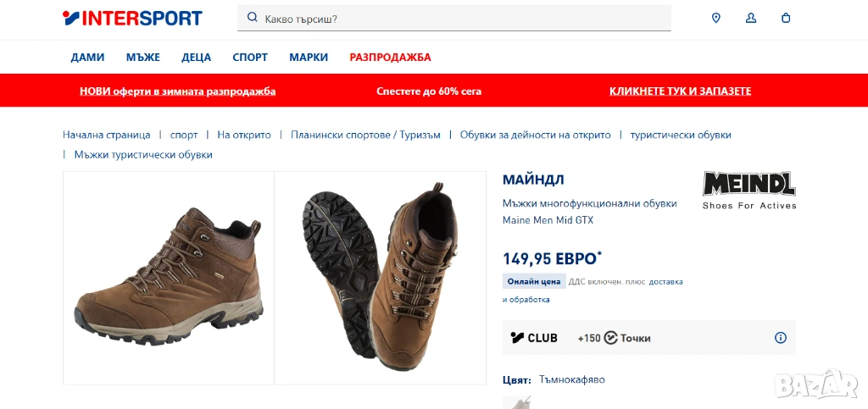The width and height of the screenshot is (868, 409).
Task: Open the ДАМИ menu
Action: pyautogui.click(x=87, y=58)
